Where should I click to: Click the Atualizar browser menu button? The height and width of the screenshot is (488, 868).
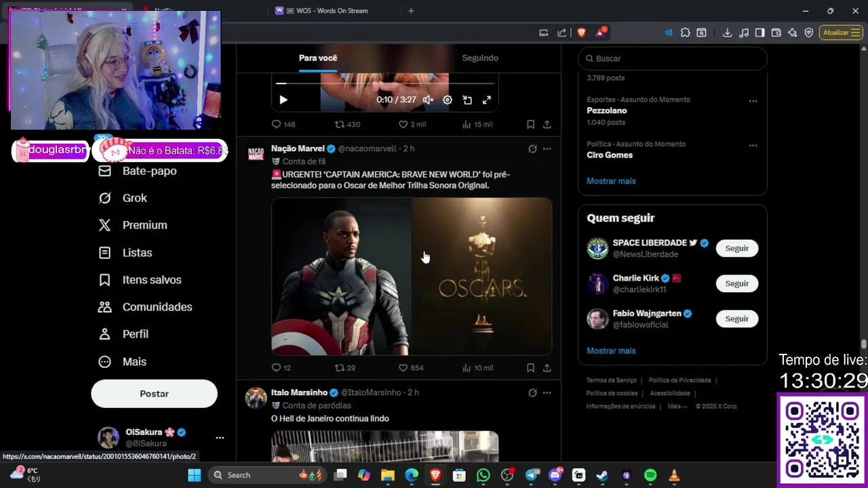click(841, 33)
